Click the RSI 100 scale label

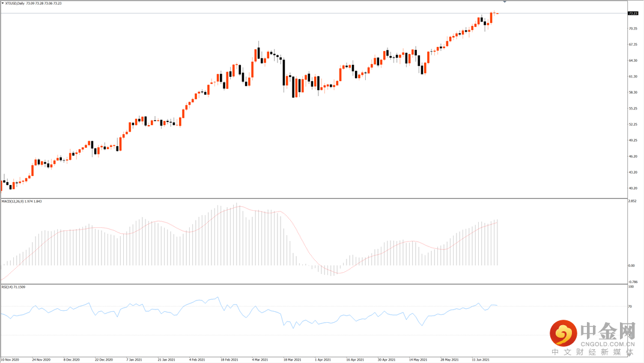pyautogui.click(x=631, y=287)
